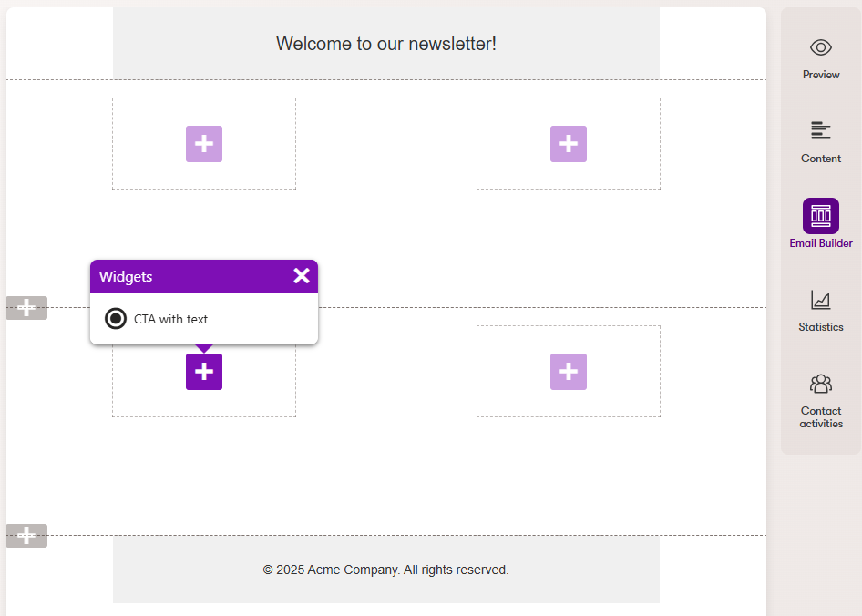Click the Preview label text

tap(821, 75)
